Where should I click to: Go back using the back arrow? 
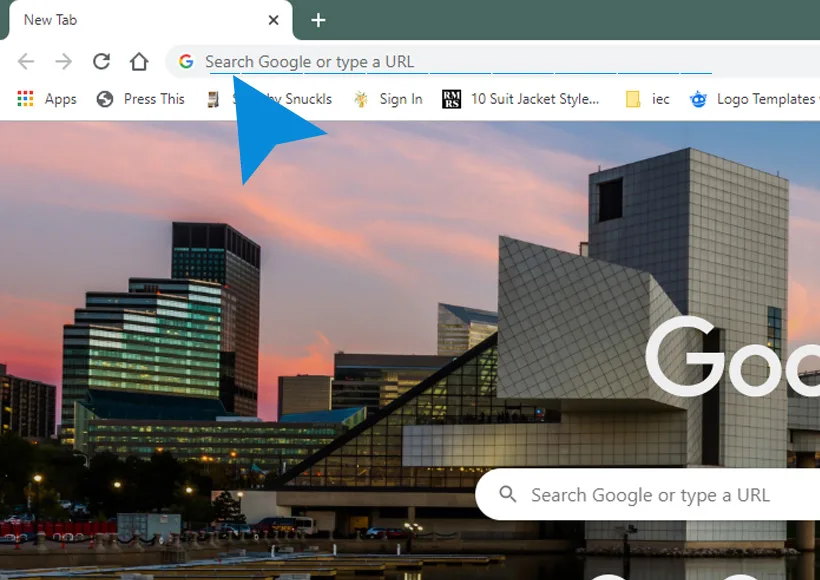tap(26, 62)
